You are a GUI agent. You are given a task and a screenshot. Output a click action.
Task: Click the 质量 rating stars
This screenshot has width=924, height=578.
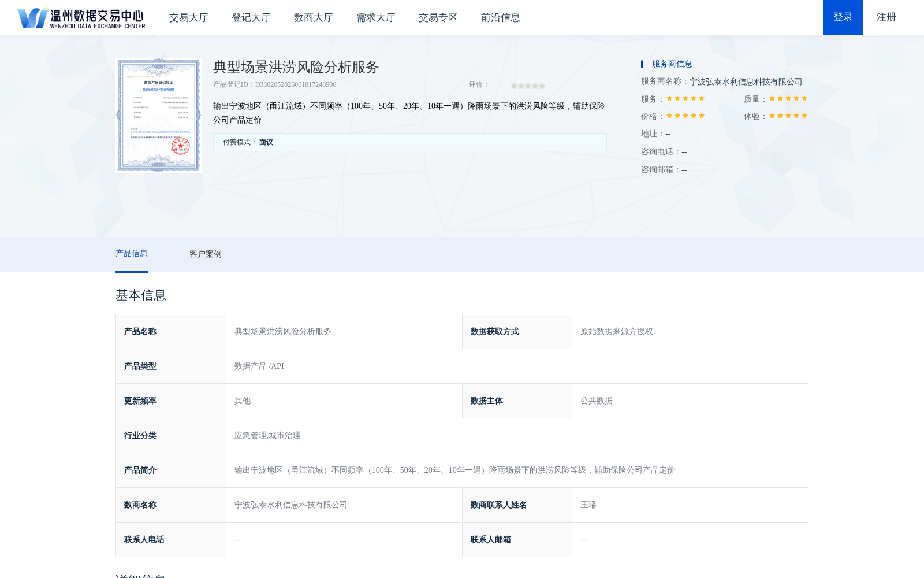[x=788, y=99]
